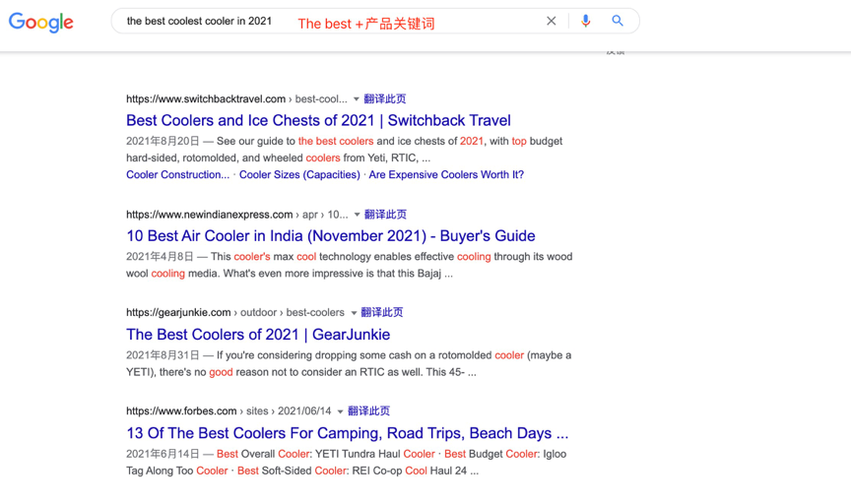Open dropdown arrow next to switchbacktravel.com URL

[356, 99]
